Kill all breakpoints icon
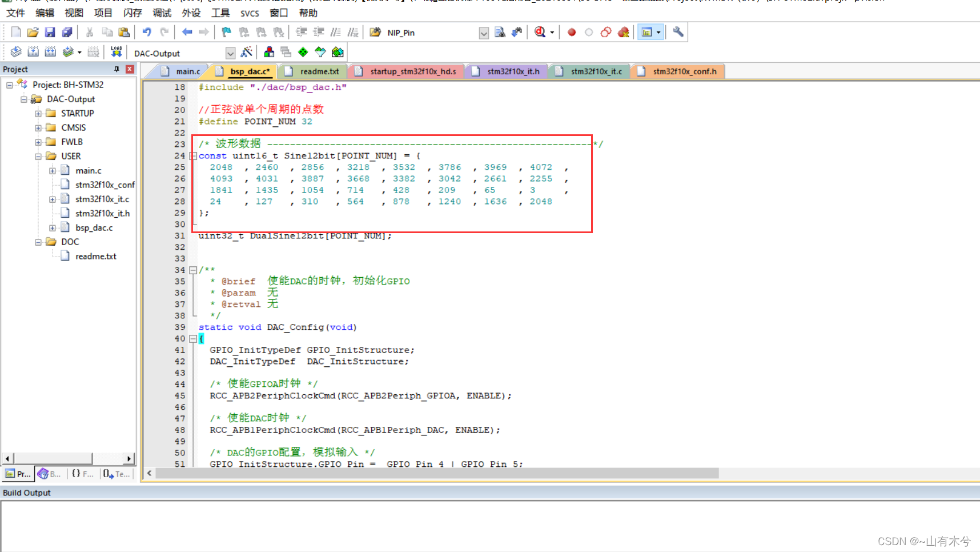980x552 pixels. tap(623, 33)
